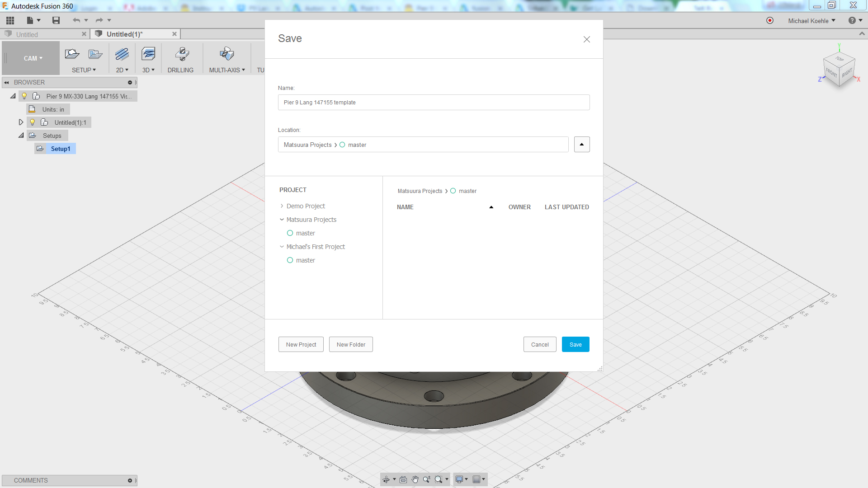Collapse the location browser arrow button
The width and height of the screenshot is (868, 488).
tap(581, 145)
